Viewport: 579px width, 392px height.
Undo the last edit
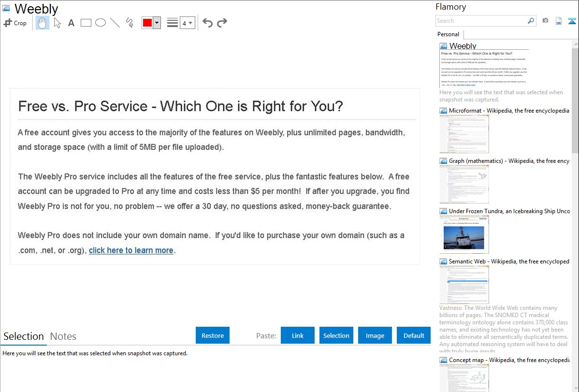point(207,23)
